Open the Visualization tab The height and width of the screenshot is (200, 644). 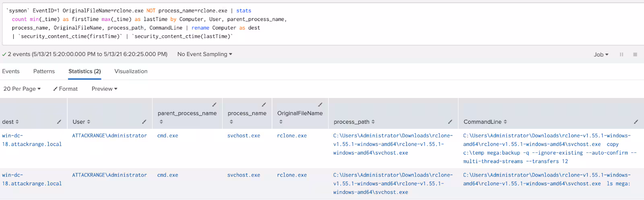131,71
